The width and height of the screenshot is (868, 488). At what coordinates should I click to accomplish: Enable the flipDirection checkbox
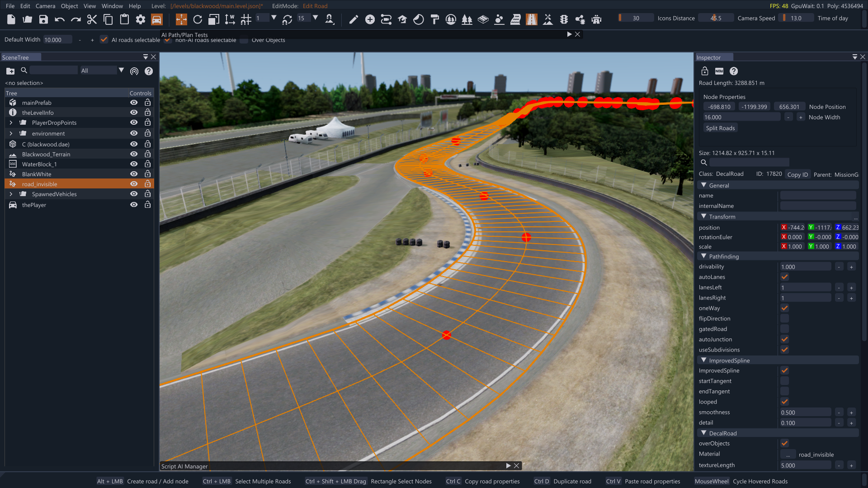click(x=784, y=319)
